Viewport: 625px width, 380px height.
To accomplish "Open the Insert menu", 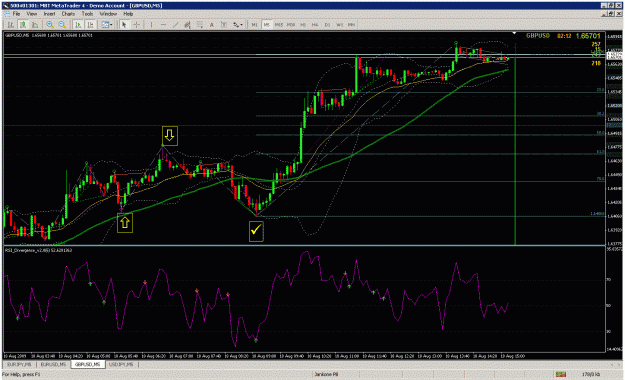I will pyautogui.click(x=49, y=14).
